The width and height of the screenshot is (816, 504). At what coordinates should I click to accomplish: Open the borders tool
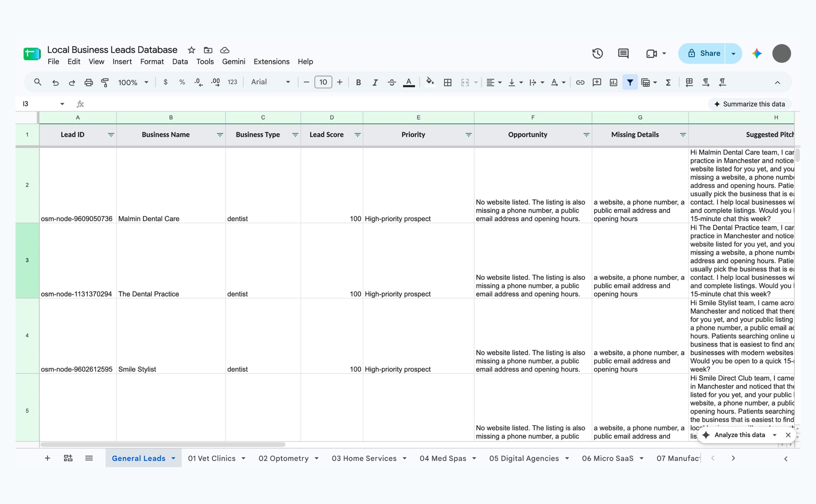448,82
